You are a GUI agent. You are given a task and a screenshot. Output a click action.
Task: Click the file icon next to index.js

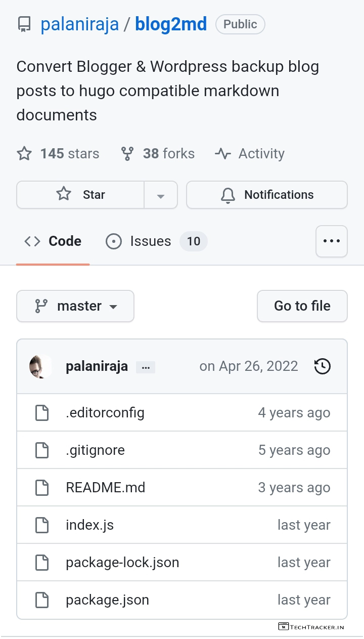pos(42,525)
